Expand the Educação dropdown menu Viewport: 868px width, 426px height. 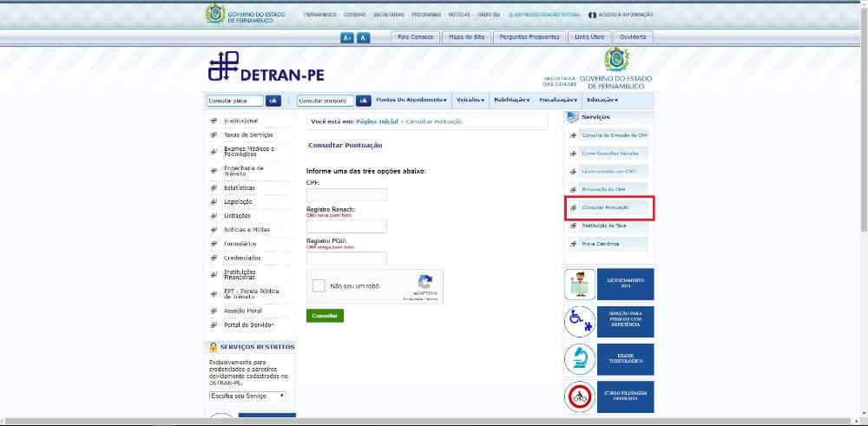click(602, 100)
